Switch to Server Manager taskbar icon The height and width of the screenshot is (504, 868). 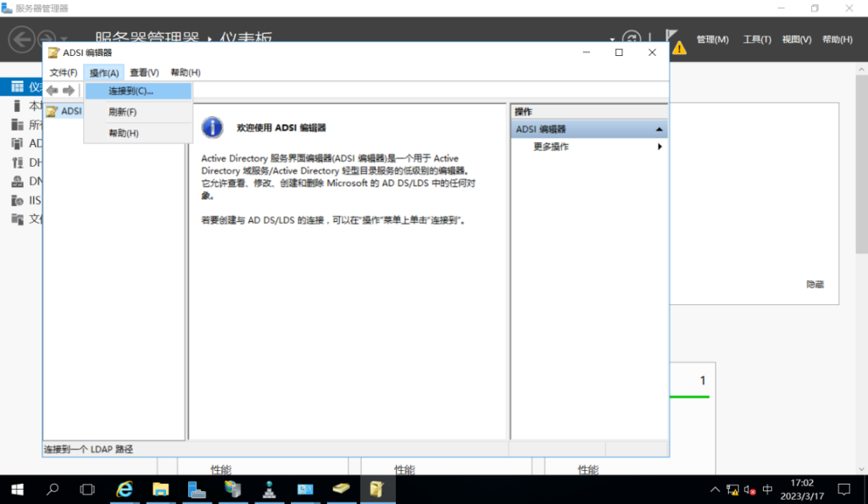point(197,490)
